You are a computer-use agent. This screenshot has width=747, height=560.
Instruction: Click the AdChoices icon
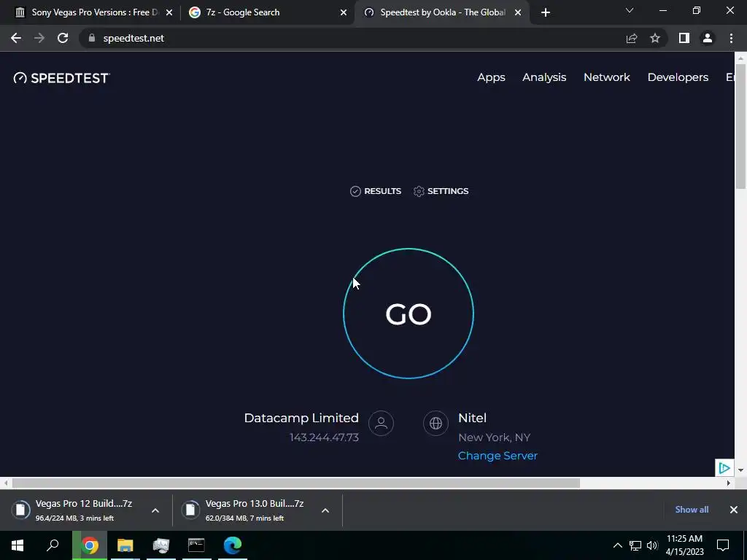724,467
